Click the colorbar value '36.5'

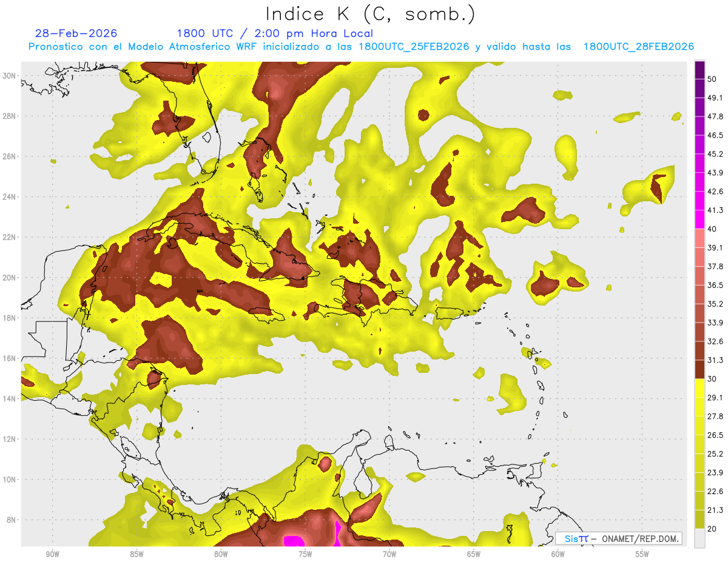pos(715,285)
